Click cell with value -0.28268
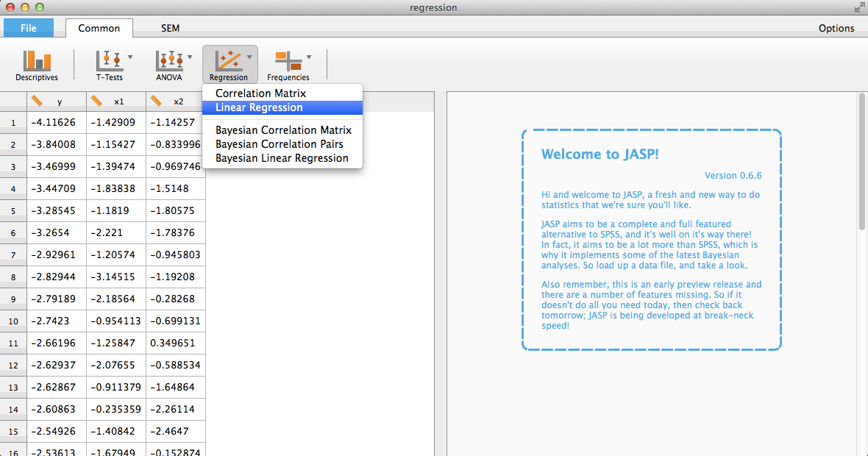This screenshot has height=456, width=868. click(x=176, y=299)
